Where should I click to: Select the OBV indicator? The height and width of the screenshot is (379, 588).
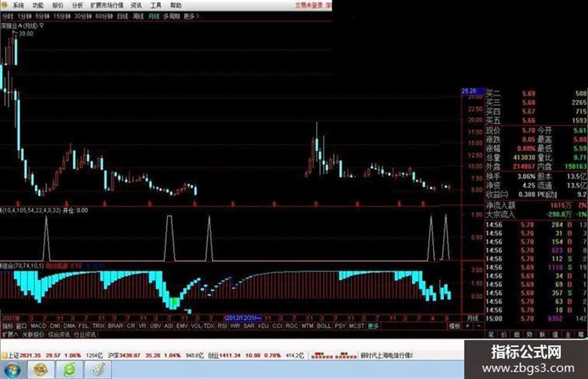(x=156, y=326)
